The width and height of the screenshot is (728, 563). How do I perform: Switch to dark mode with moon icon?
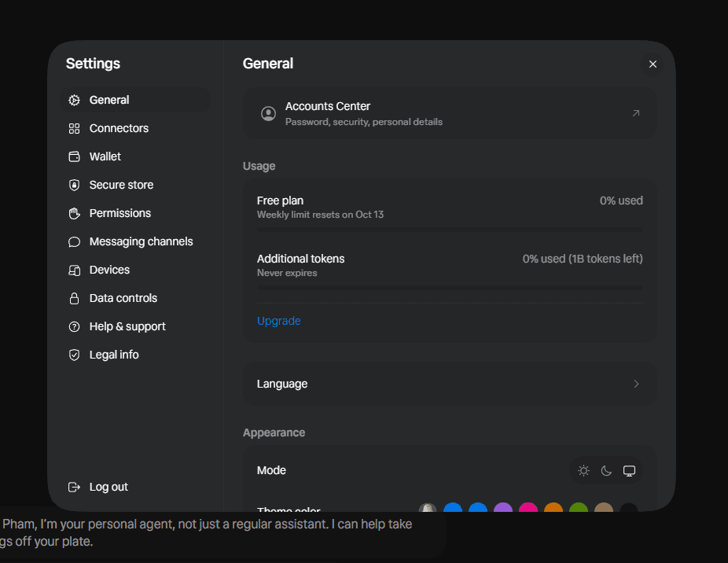click(x=606, y=470)
